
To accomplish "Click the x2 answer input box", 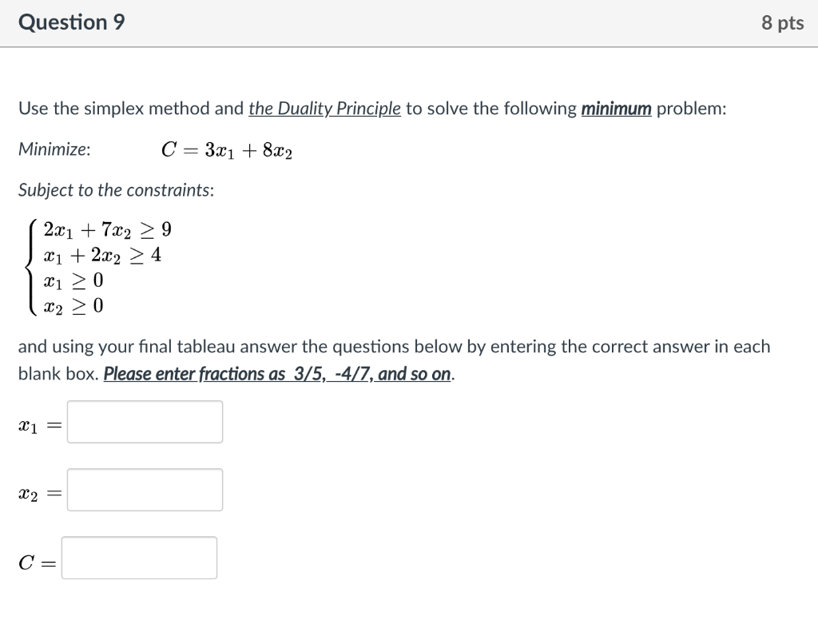I will click(145, 489).
